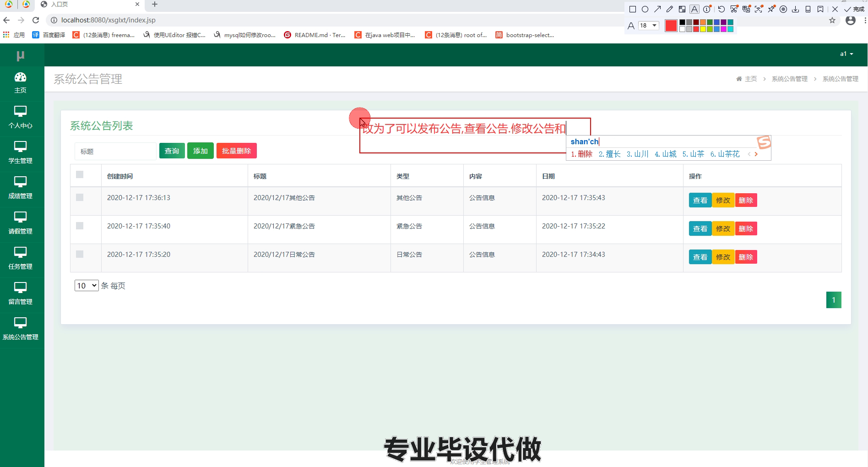The height and width of the screenshot is (467, 868).
Task: Select the rectangle annotation tool
Action: tap(633, 9)
